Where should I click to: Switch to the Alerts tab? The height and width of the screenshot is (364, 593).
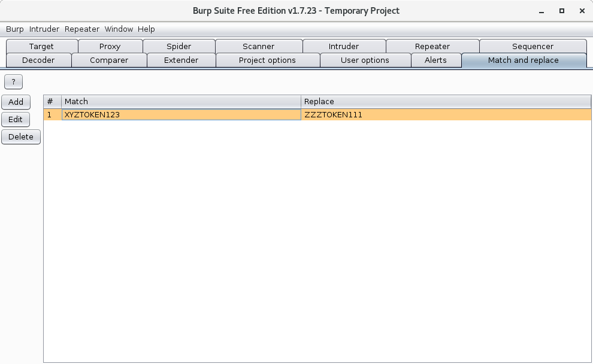click(x=435, y=60)
